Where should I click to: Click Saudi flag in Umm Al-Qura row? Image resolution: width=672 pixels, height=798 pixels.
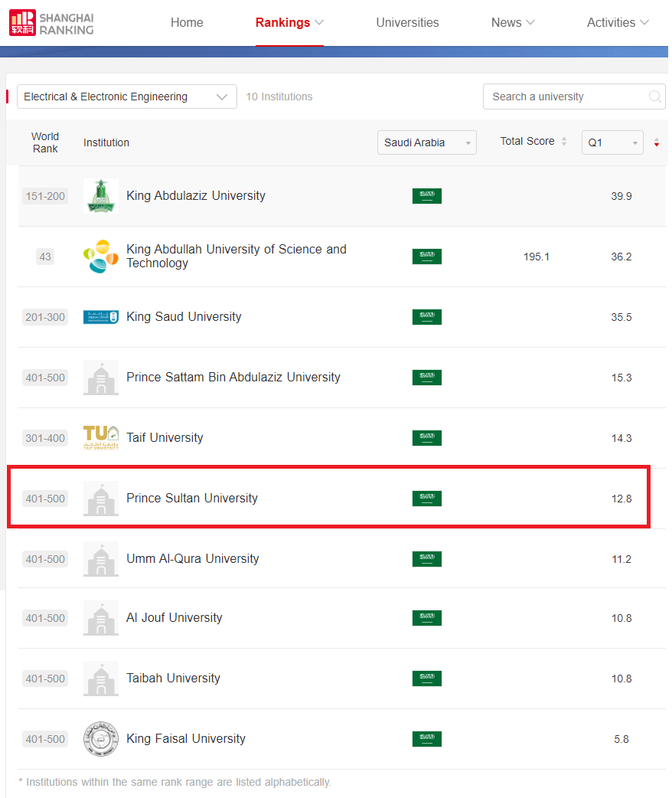(x=427, y=559)
